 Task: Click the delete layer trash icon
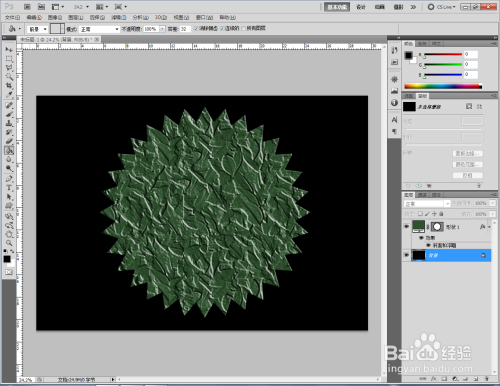[x=486, y=379]
